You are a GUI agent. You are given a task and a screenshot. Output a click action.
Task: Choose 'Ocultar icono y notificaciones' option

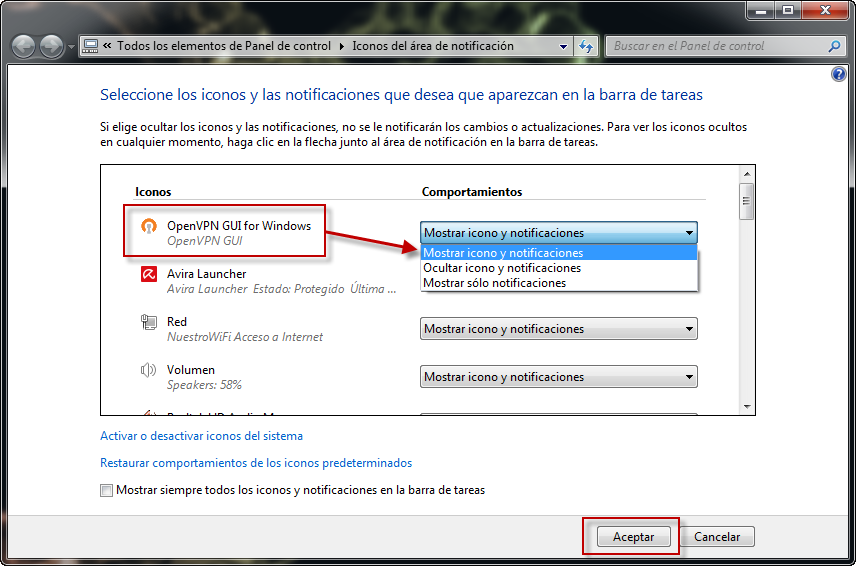pyautogui.click(x=558, y=268)
